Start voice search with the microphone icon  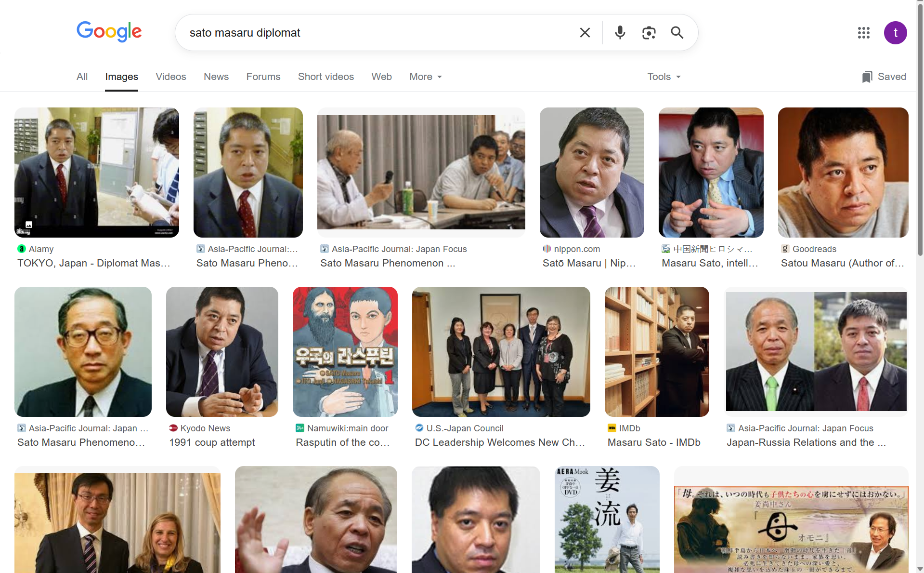620,33
